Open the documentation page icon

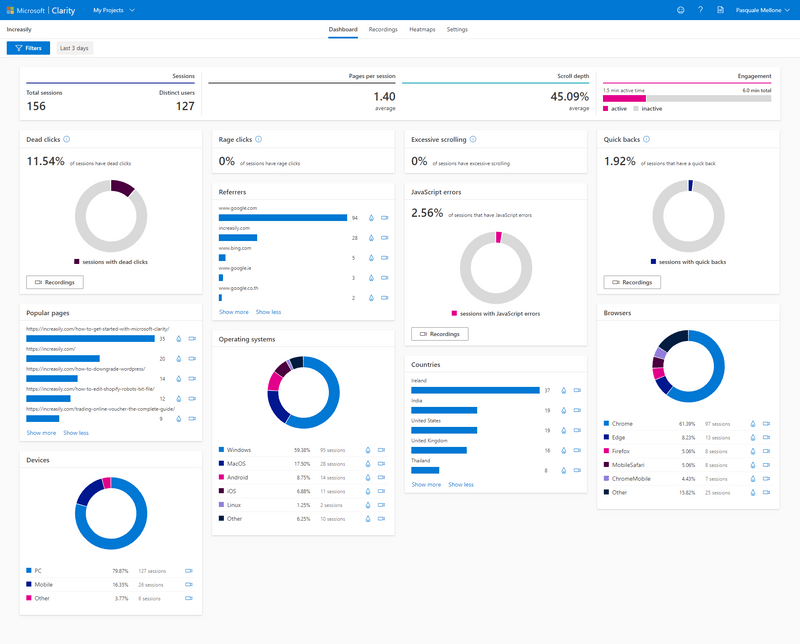(720, 10)
